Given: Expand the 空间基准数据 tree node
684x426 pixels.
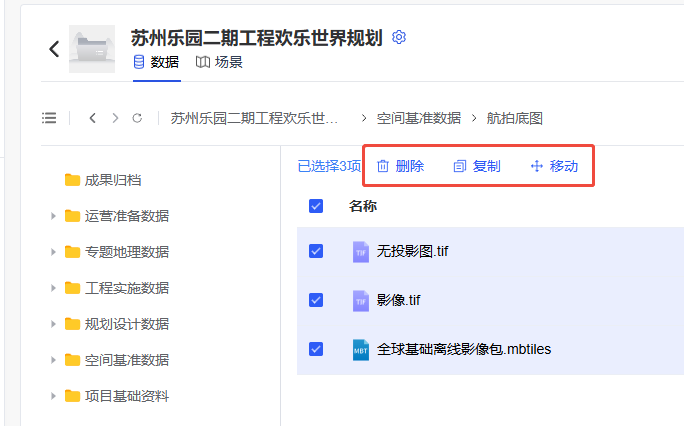Looking at the screenshot, I should pyautogui.click(x=53, y=360).
